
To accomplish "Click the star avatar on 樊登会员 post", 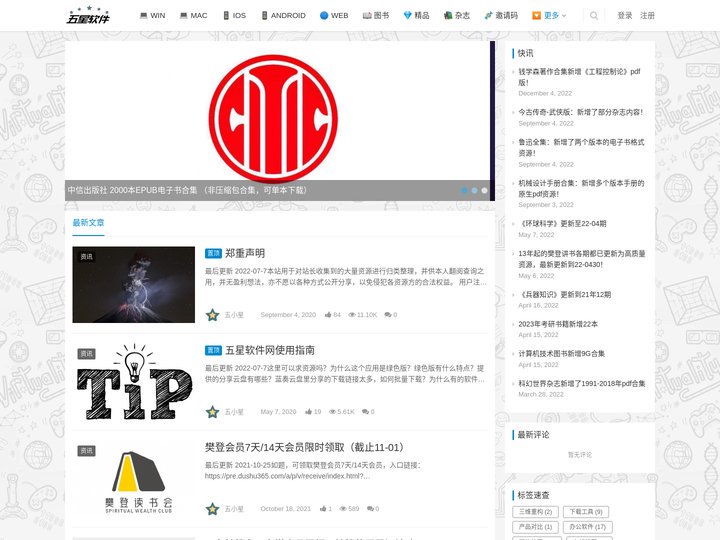I will click(212, 509).
